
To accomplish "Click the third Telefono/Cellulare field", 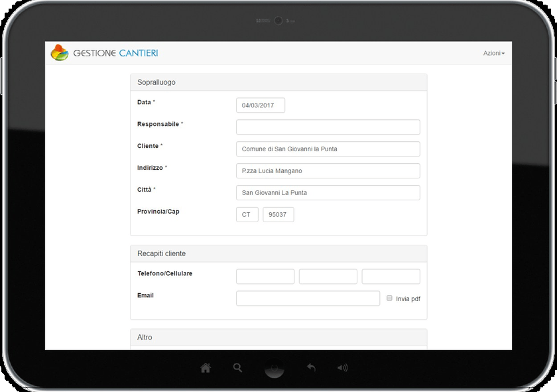I will [391, 277].
